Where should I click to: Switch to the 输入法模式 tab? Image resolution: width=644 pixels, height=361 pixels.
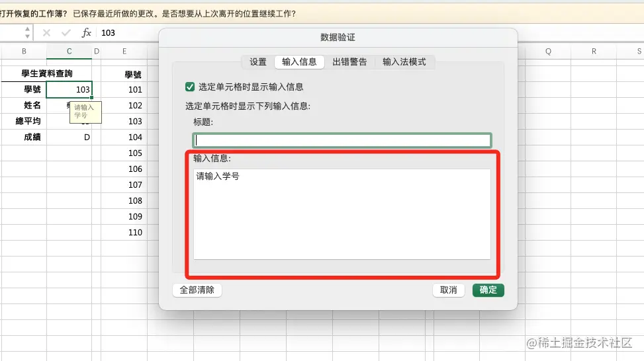tap(404, 62)
